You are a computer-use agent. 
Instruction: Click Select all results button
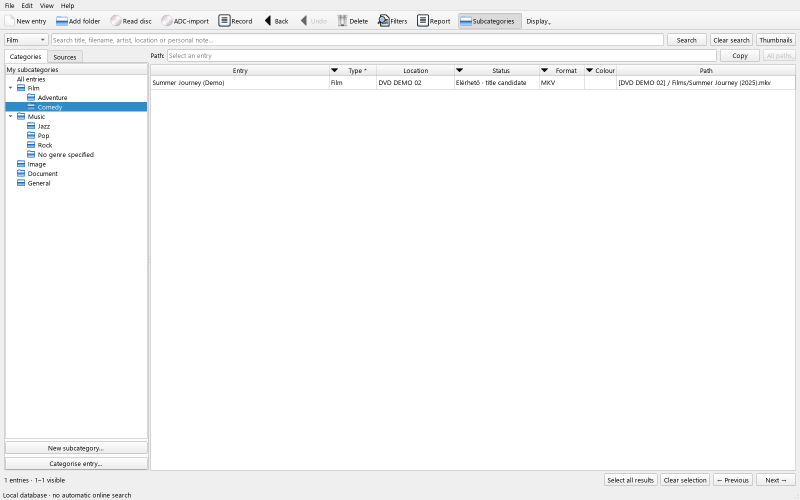tap(631, 480)
